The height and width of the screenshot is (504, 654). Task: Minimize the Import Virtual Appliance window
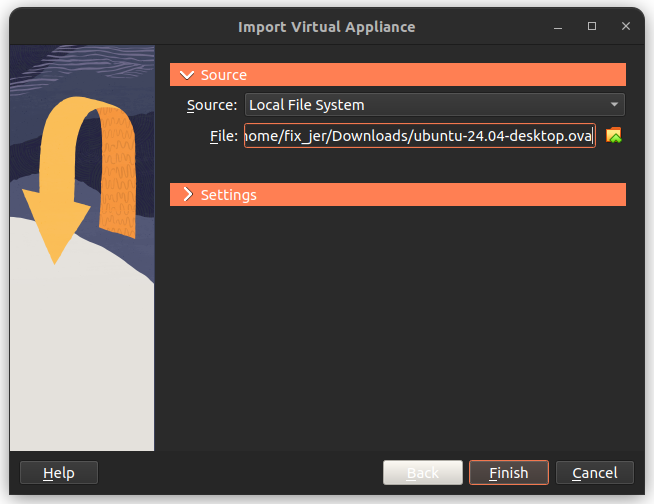tap(558, 27)
